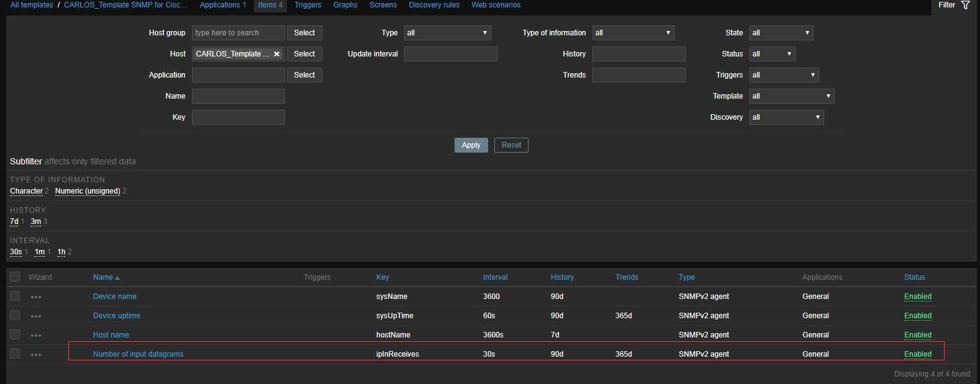Check the Host name row checkbox

pyautogui.click(x=15, y=334)
